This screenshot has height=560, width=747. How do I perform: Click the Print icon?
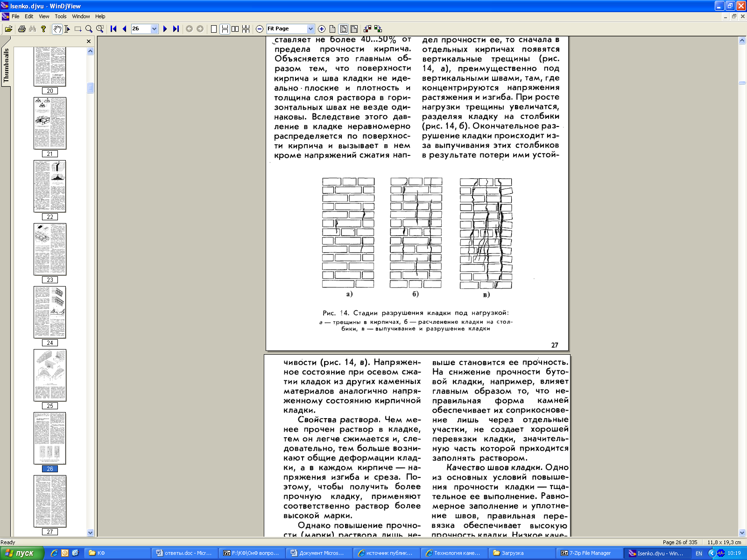(21, 29)
